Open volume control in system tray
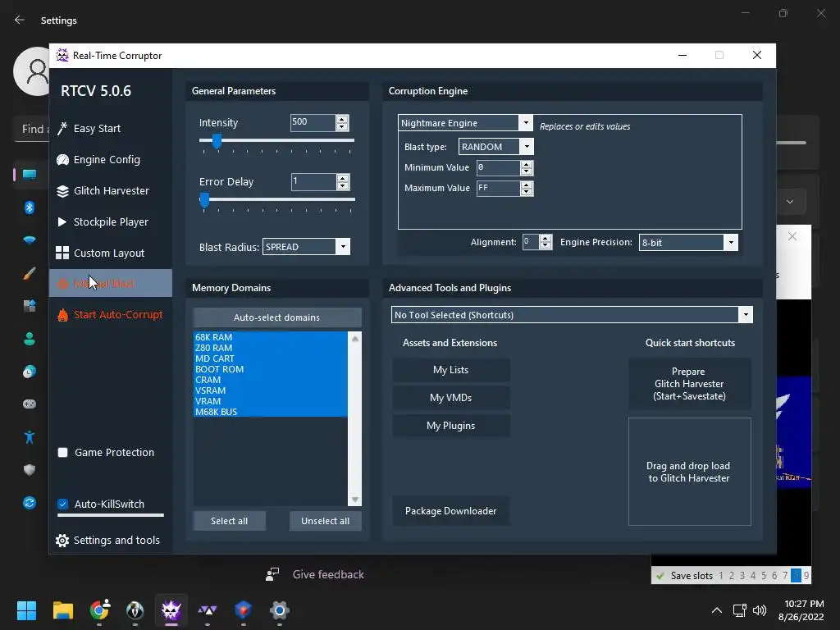This screenshot has height=630, width=840. point(760,610)
